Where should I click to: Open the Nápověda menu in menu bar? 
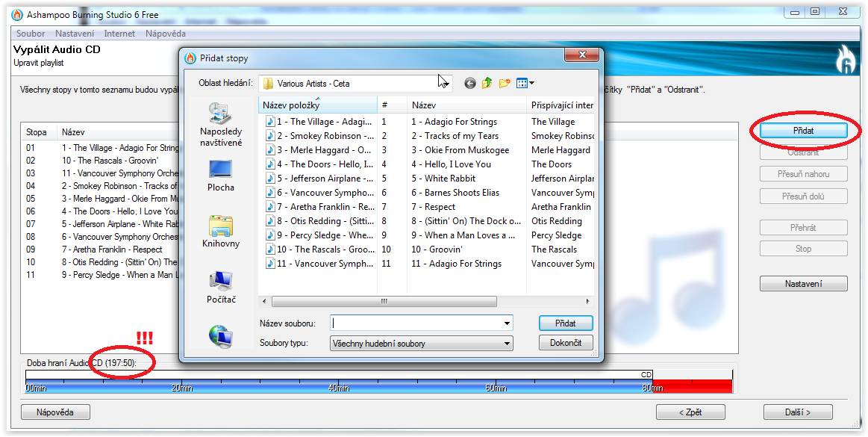coord(166,34)
